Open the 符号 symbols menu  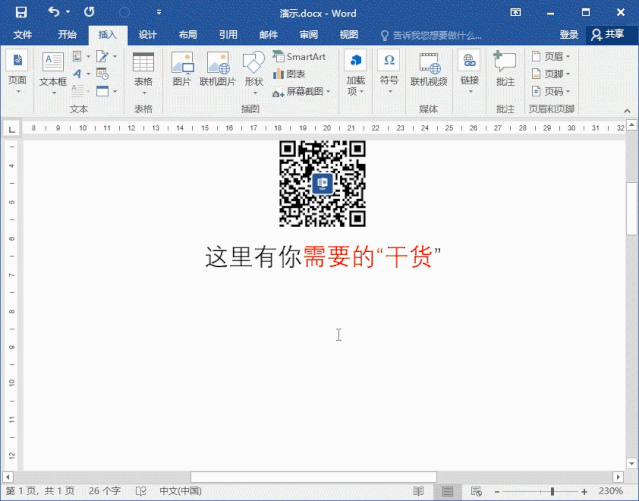pos(389,73)
